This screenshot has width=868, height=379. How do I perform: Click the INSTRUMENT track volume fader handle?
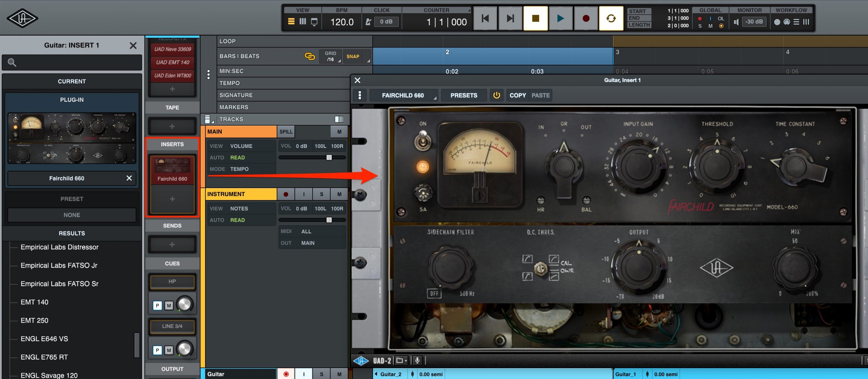329,220
